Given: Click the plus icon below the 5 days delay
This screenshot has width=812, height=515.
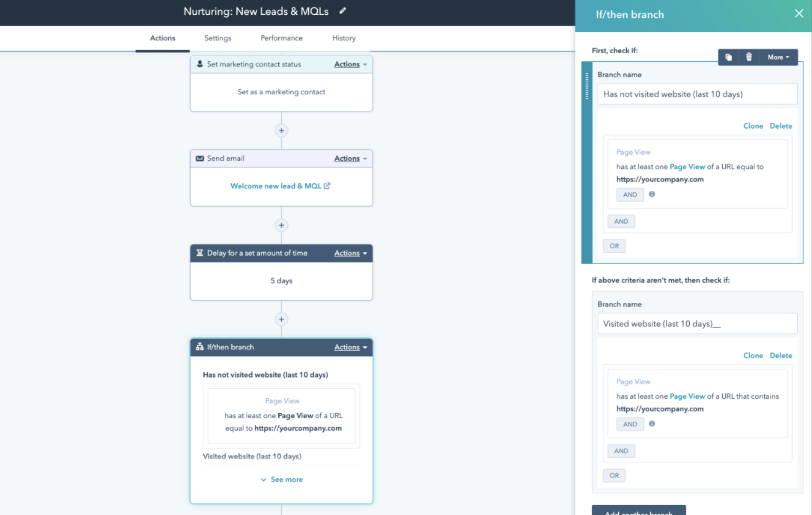Looking at the screenshot, I should pyautogui.click(x=281, y=319).
